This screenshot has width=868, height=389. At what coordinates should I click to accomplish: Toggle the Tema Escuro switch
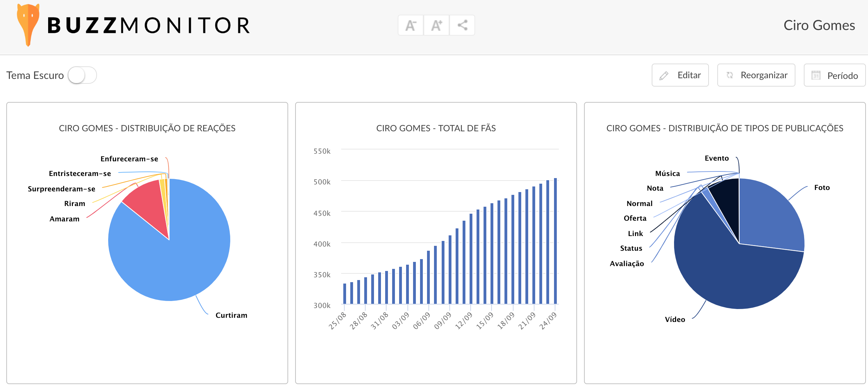pos(82,75)
